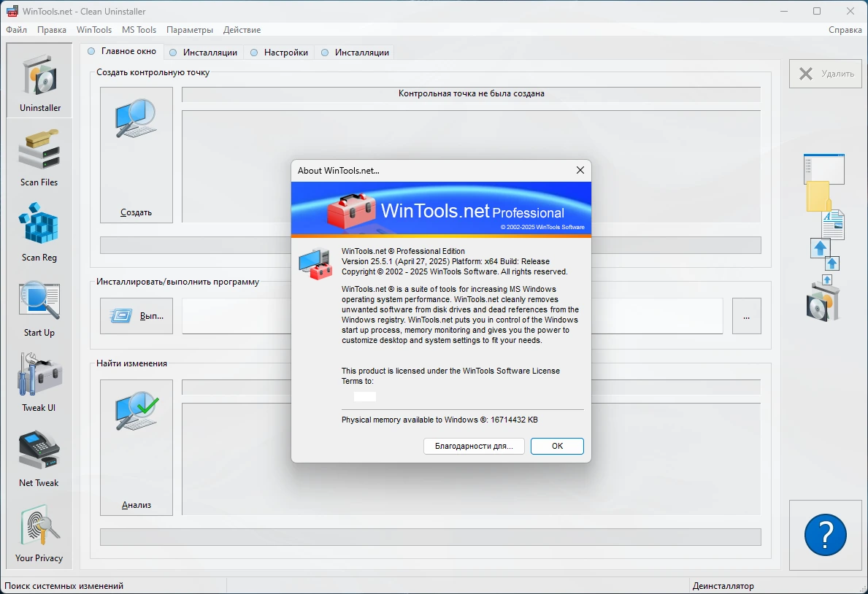The image size is (868, 594).
Task: Open the MS Tools menu
Action: point(139,30)
